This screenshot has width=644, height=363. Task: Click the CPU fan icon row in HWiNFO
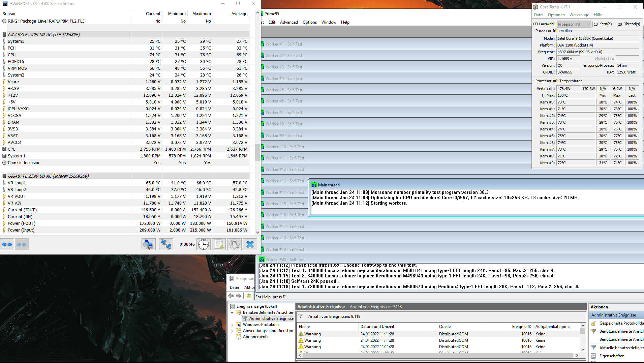[4, 149]
